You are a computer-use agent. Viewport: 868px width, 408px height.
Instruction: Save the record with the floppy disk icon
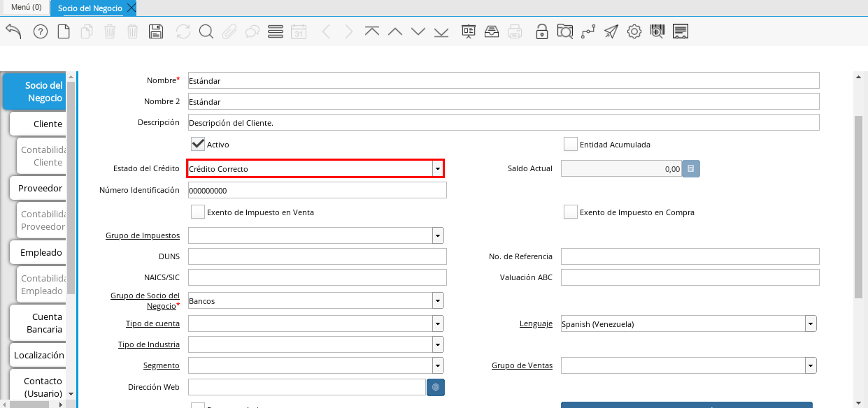(156, 31)
